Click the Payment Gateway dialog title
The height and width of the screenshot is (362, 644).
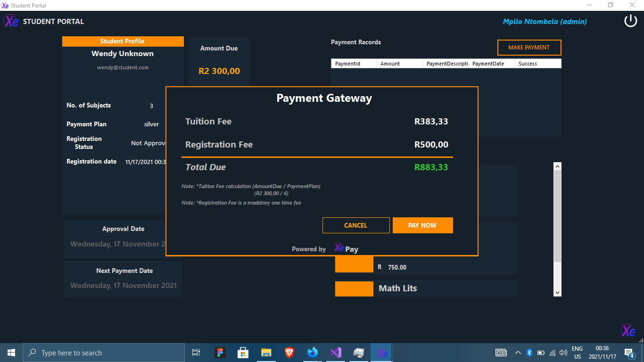pyautogui.click(x=324, y=98)
